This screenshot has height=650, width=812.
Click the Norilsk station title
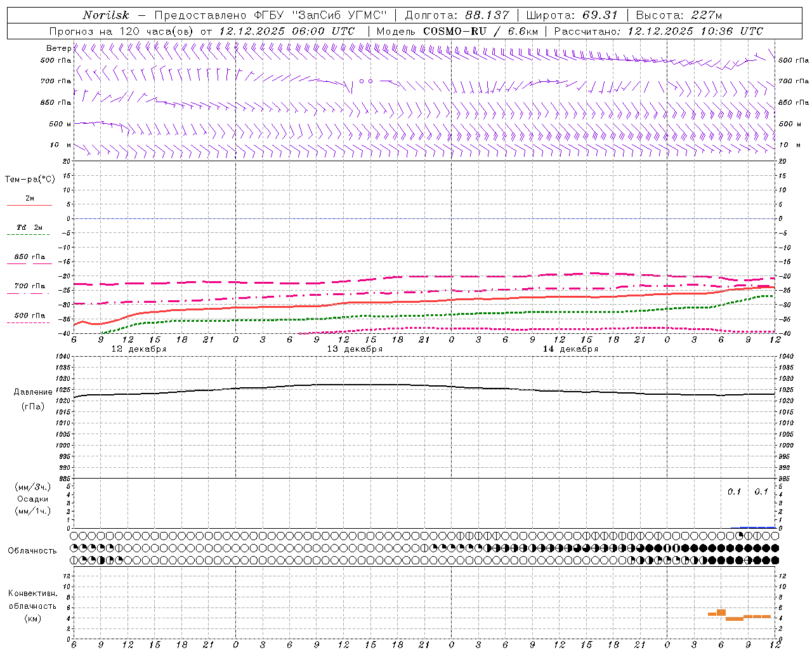[x=106, y=15]
